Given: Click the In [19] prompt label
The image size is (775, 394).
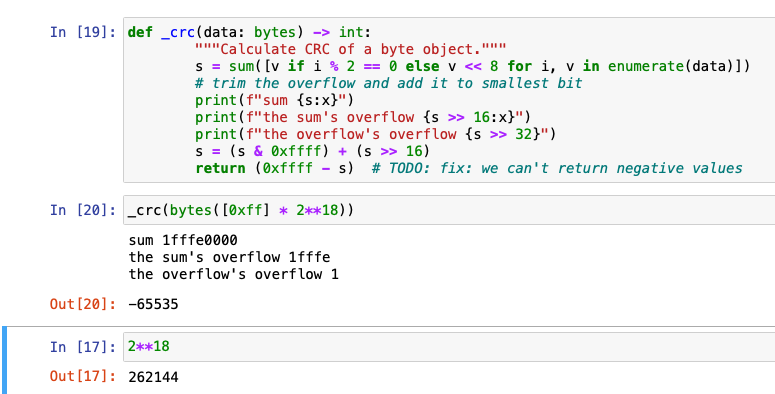Looking at the screenshot, I should click(x=83, y=32).
